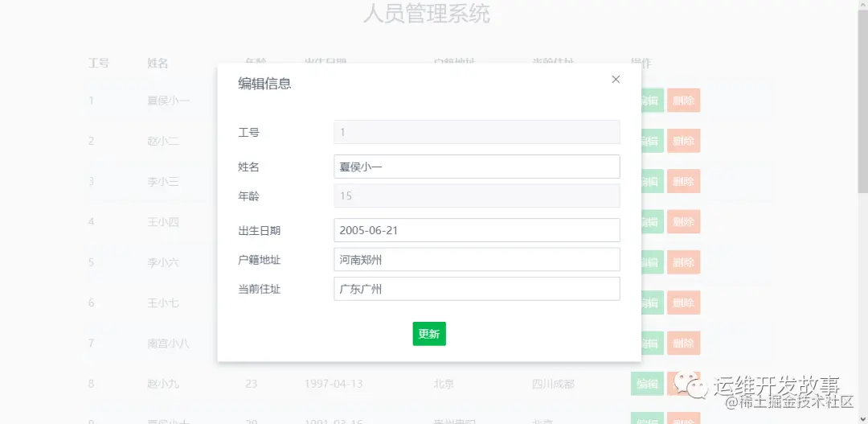Click name cell 王小四
868x424 pixels.
tap(163, 222)
